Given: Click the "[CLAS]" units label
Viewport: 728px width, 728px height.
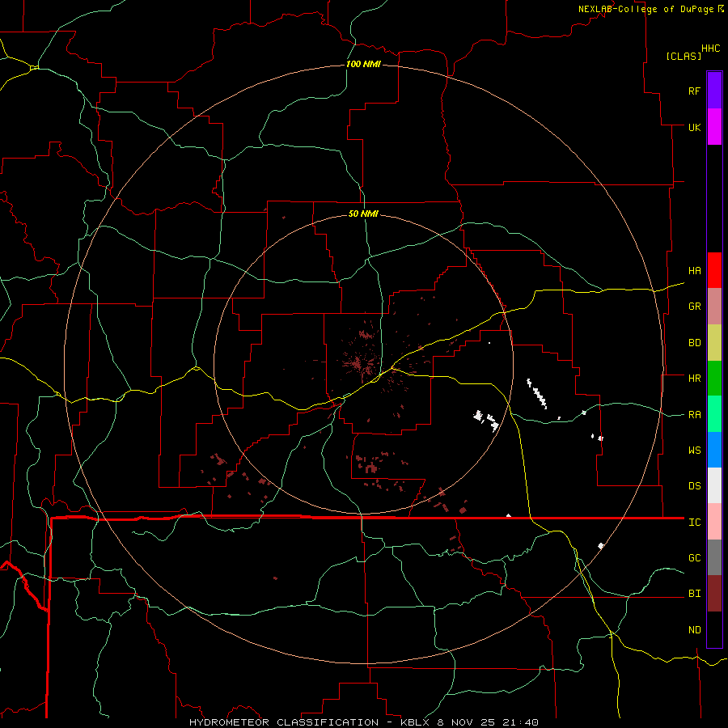Looking at the screenshot, I should click(684, 56).
